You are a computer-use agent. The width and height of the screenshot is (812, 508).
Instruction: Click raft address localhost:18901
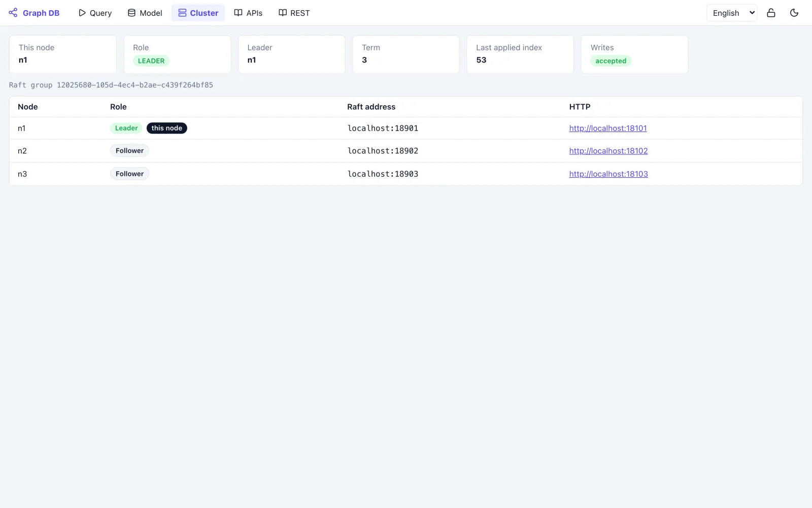click(383, 128)
